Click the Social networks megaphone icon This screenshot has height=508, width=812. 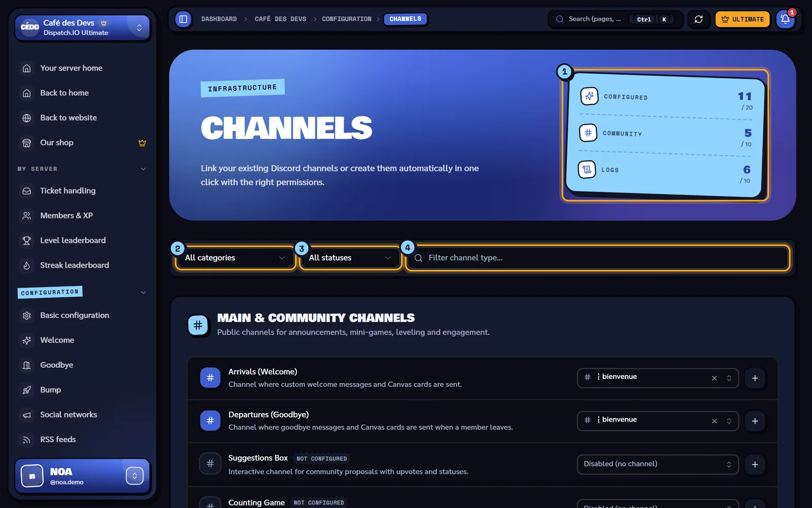click(x=27, y=415)
